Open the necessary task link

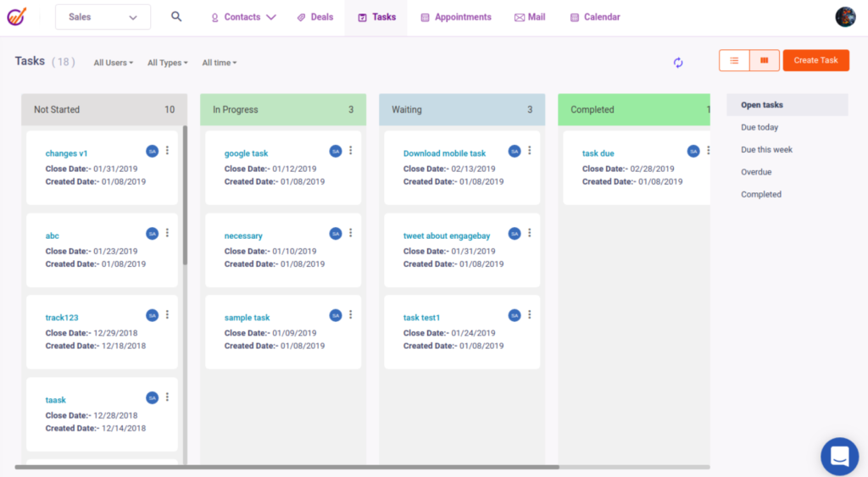[243, 236]
